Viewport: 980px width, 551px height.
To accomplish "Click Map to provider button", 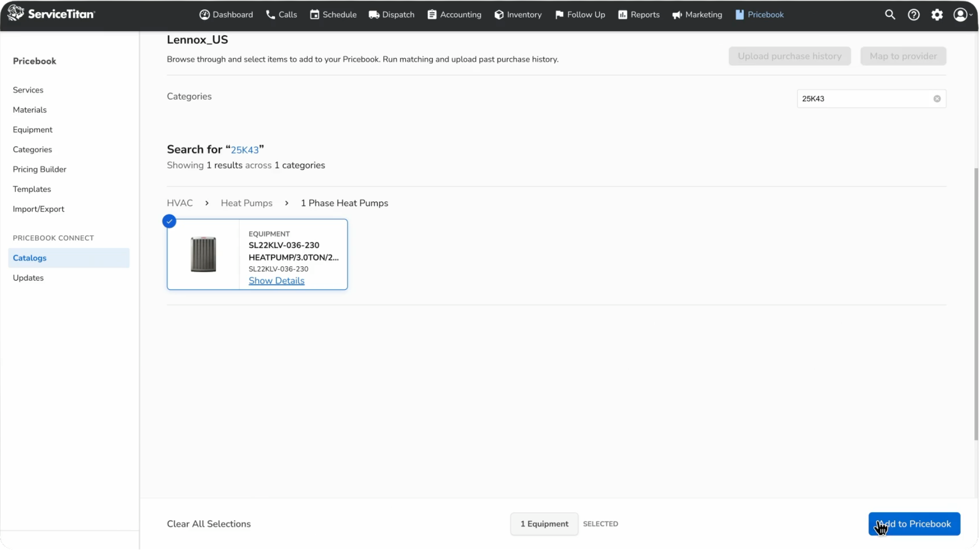I will (903, 56).
